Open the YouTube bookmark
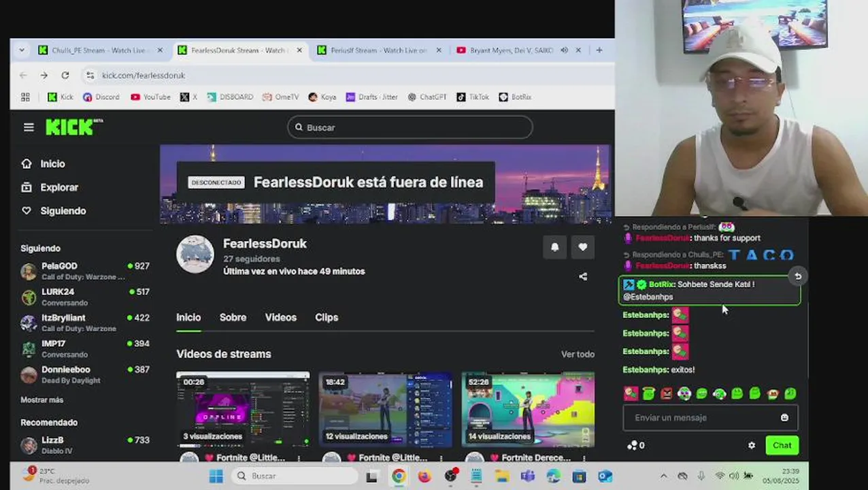The image size is (868, 490). pos(150,97)
